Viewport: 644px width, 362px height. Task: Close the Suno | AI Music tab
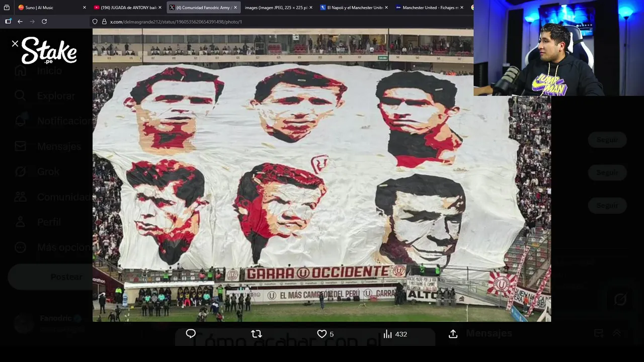(x=85, y=8)
